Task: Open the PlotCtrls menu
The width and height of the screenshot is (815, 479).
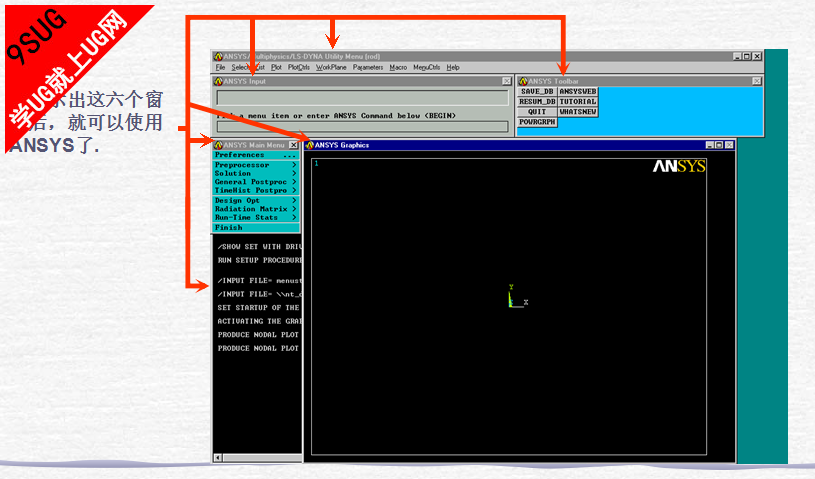Action: [x=298, y=68]
